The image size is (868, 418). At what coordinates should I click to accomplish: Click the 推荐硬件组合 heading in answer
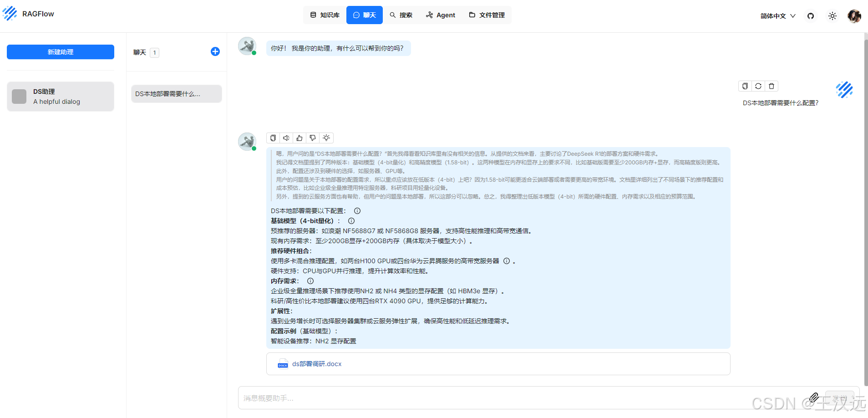(x=291, y=251)
